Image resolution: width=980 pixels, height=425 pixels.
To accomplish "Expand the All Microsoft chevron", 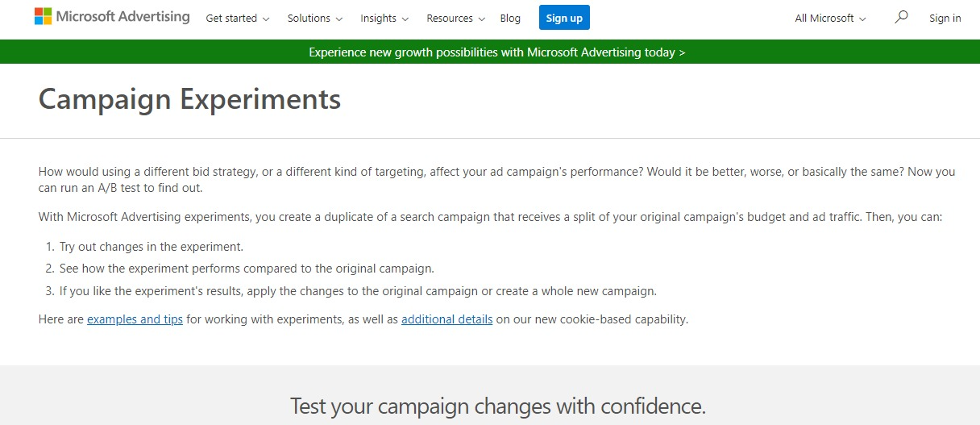I will coord(863,19).
